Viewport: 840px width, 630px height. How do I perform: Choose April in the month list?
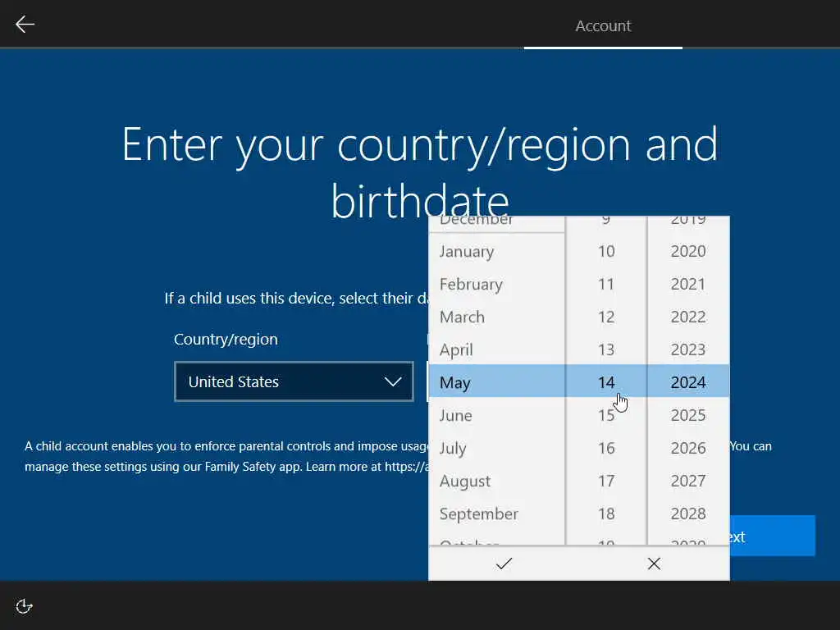tap(496, 349)
